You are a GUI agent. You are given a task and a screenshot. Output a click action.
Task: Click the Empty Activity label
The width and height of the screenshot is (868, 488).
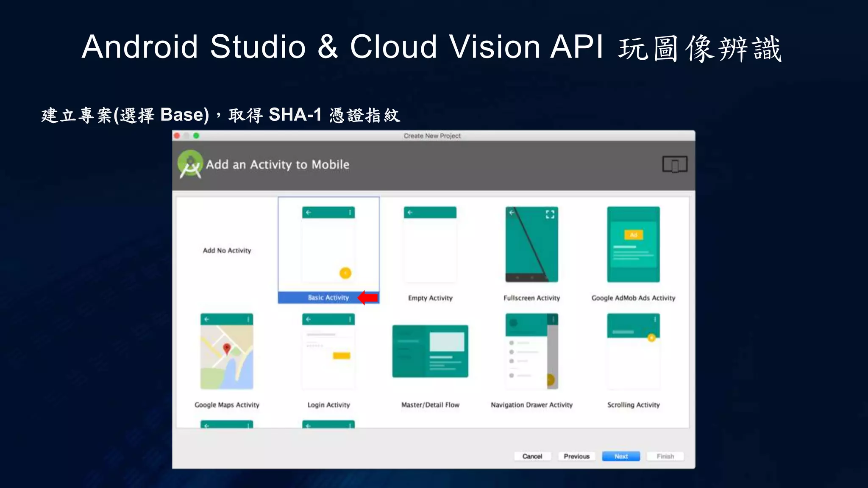click(430, 298)
